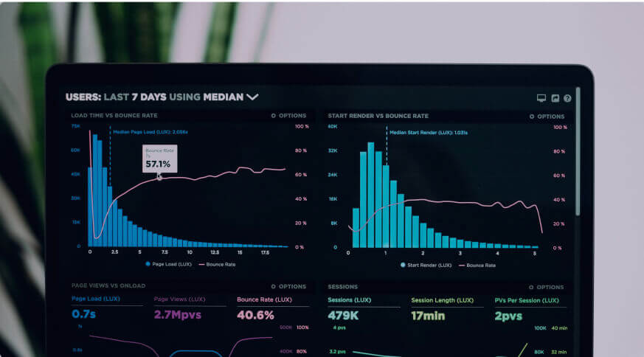The image size is (644, 357).
Task: Select the Page Views (LUX) metric tab
Action: 179,299
